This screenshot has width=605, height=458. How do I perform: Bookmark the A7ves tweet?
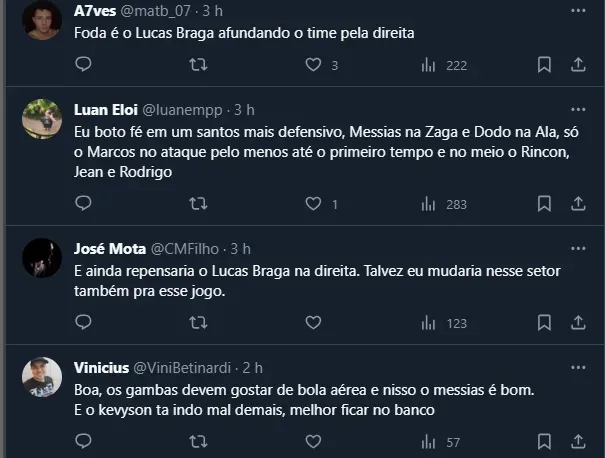click(544, 64)
